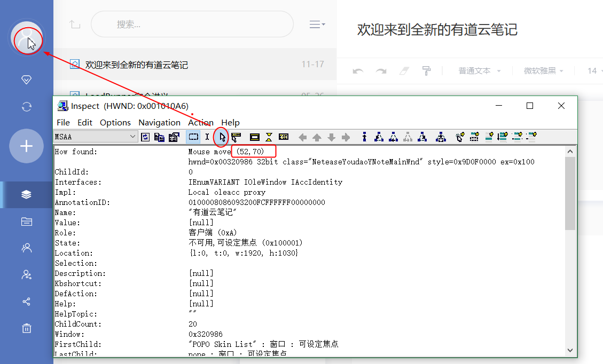Click the gray left arrow navigation button

point(303,137)
